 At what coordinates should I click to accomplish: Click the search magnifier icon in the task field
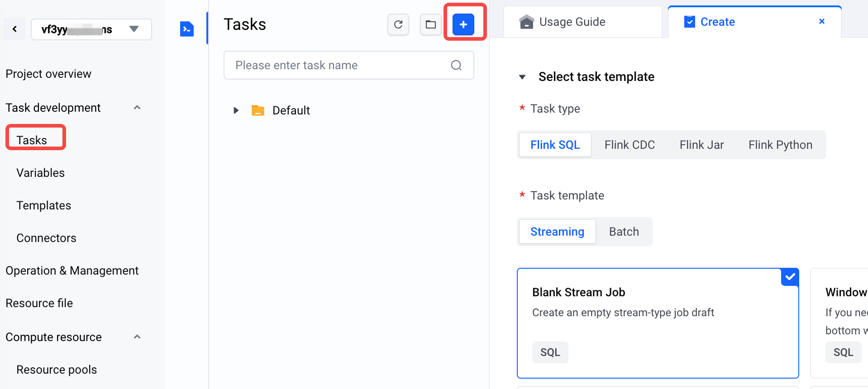coord(456,66)
